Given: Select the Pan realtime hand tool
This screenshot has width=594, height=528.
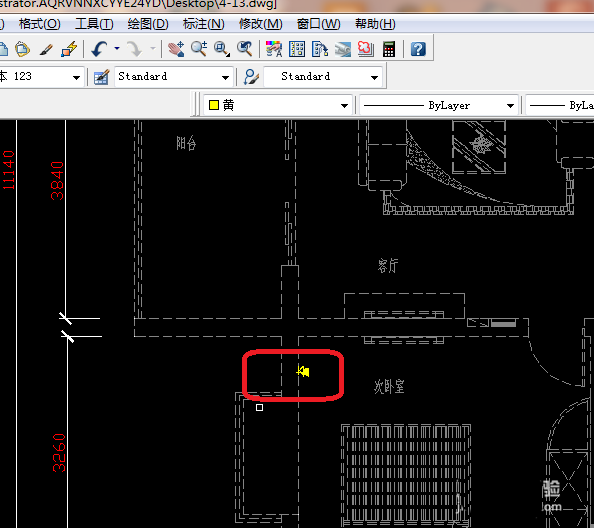Looking at the screenshot, I should coord(176,49).
